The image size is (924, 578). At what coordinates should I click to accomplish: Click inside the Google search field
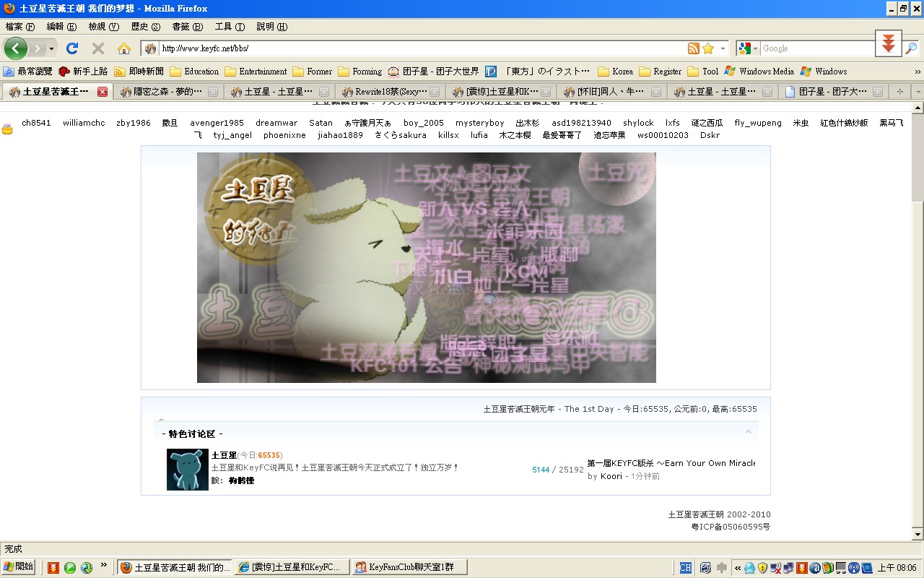coord(817,48)
